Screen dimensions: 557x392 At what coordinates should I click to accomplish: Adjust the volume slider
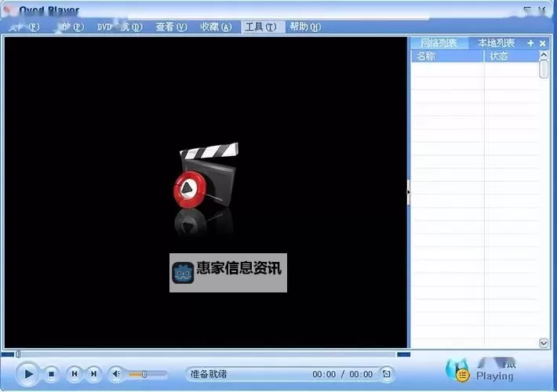click(x=144, y=374)
